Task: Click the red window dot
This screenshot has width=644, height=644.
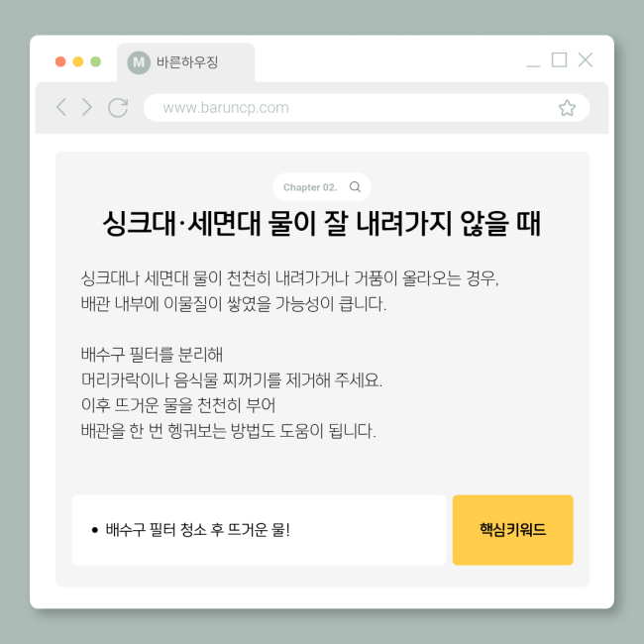Action: (60, 61)
